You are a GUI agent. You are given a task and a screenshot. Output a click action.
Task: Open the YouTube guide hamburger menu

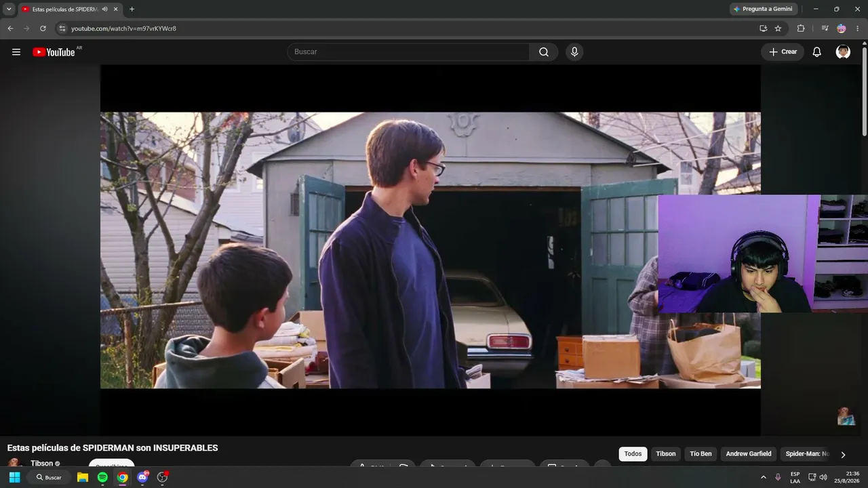pyautogui.click(x=16, y=52)
